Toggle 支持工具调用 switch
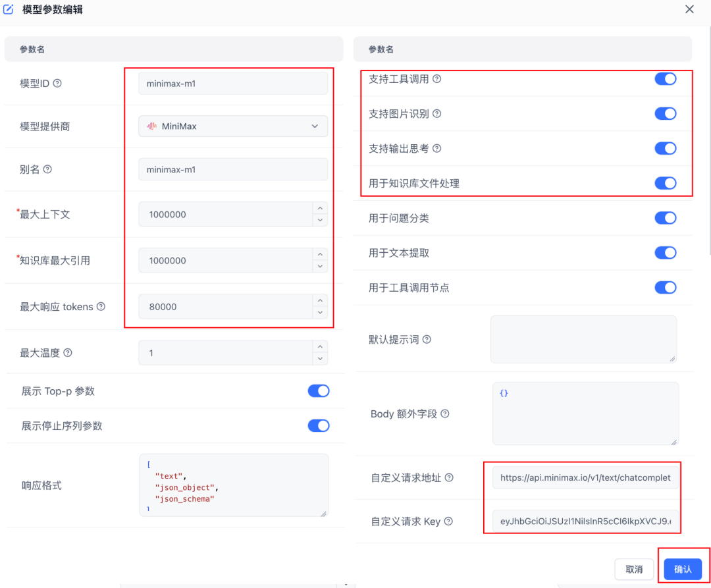This screenshot has width=711, height=588. pos(665,79)
